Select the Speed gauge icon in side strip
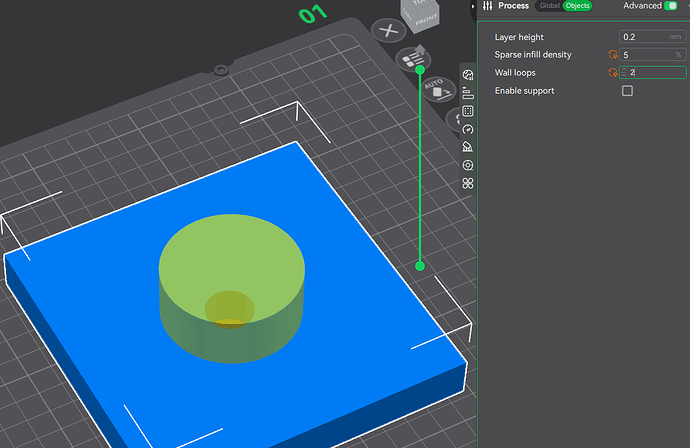The image size is (690, 448). (467, 129)
